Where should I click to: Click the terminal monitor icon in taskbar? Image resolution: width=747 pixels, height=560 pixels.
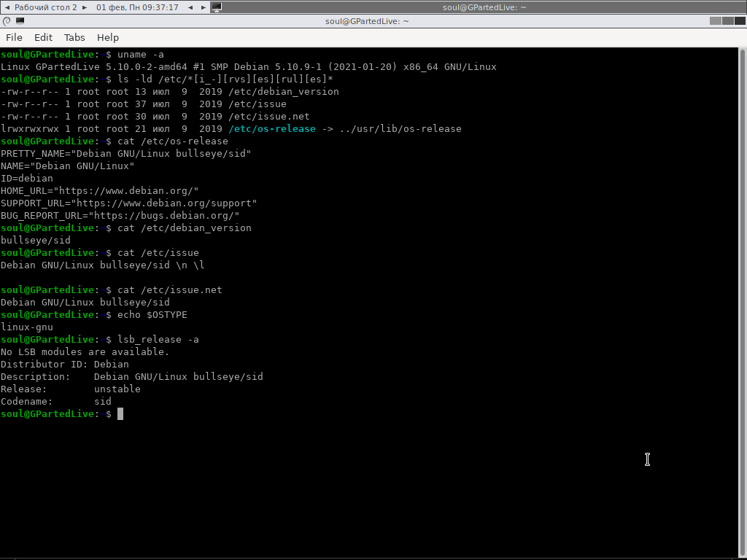pyautogui.click(x=216, y=7)
